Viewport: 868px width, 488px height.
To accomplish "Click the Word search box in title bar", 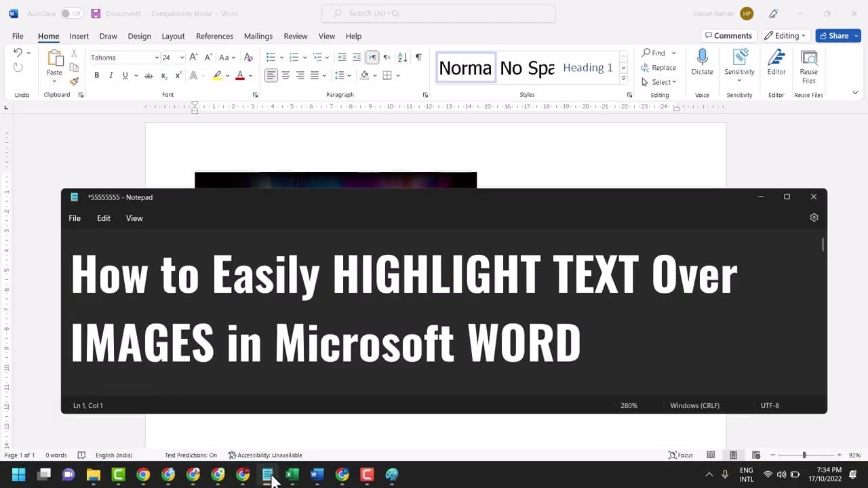I will (438, 14).
